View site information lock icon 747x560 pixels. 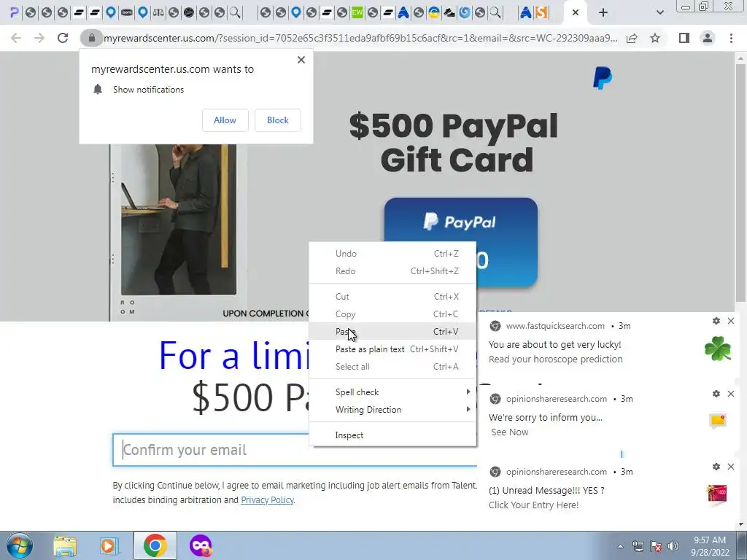click(x=91, y=38)
